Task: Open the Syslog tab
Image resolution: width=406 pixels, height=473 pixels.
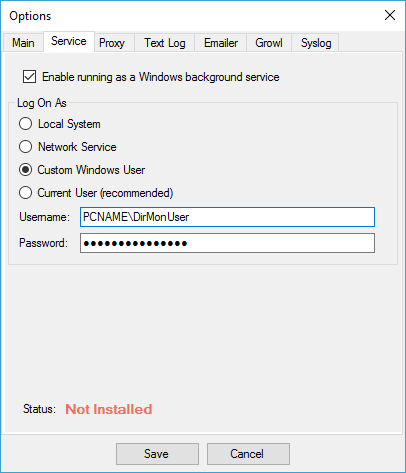Action: (316, 43)
